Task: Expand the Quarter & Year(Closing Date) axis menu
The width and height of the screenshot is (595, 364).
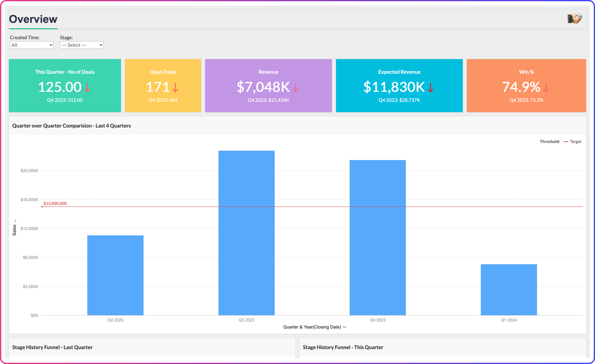Action: click(x=344, y=327)
